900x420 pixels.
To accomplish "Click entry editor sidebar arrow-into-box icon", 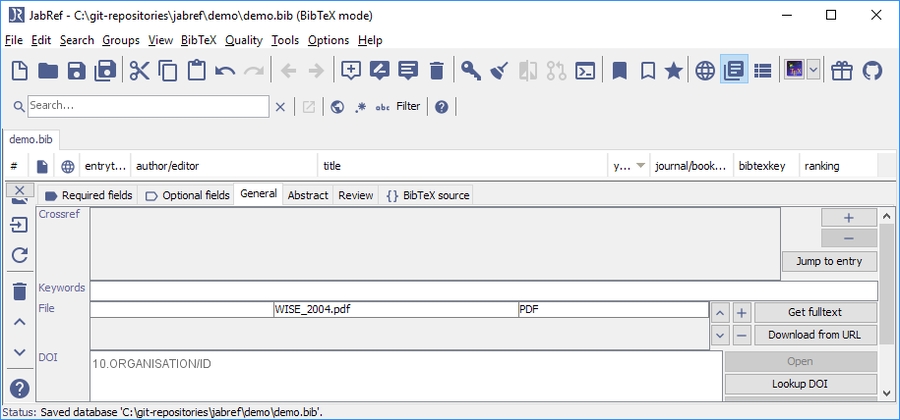I will [20, 224].
